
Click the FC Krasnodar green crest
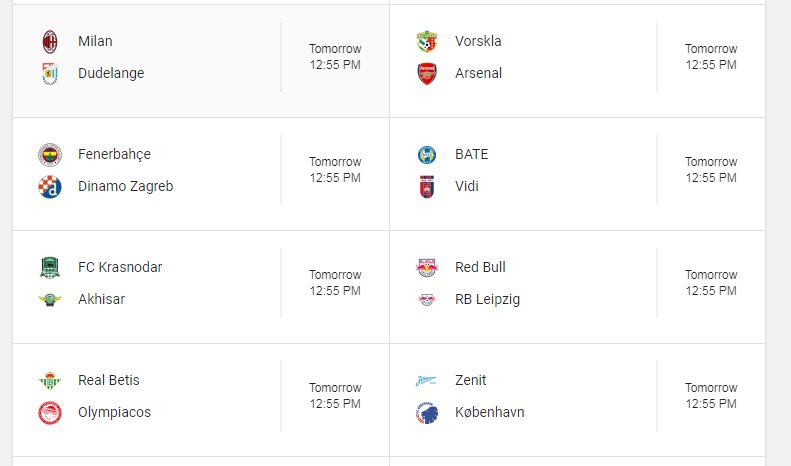[x=50, y=267]
